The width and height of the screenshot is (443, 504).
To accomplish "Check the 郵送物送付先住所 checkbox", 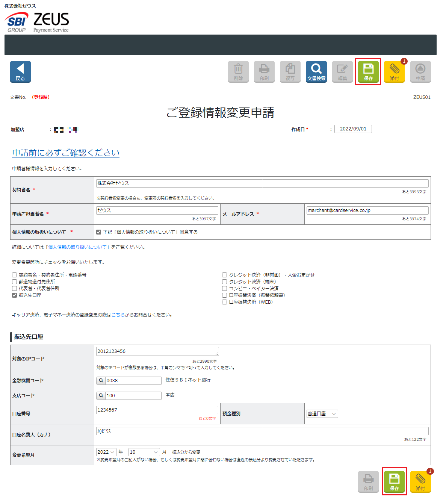I will pyautogui.click(x=15, y=282).
